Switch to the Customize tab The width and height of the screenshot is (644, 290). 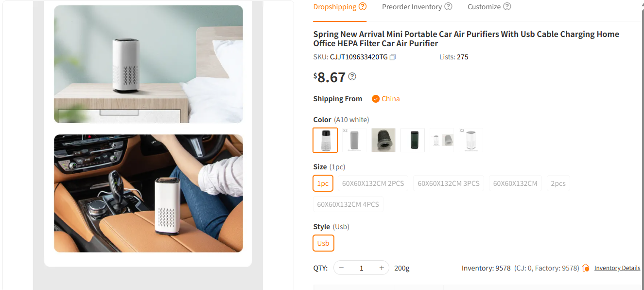pyautogui.click(x=484, y=6)
